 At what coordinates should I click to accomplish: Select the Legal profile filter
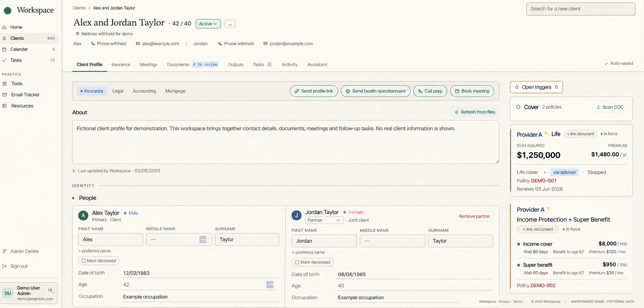118,91
